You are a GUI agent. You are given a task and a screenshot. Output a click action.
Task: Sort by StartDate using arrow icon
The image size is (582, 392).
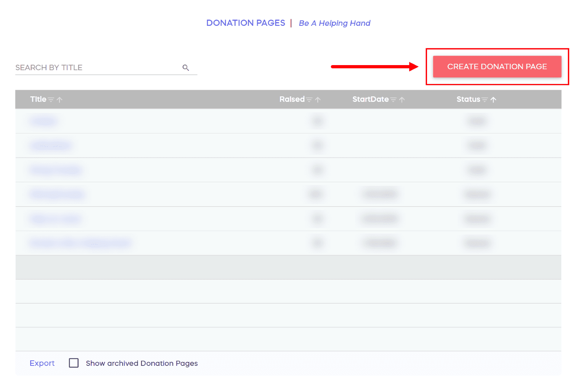tap(402, 100)
